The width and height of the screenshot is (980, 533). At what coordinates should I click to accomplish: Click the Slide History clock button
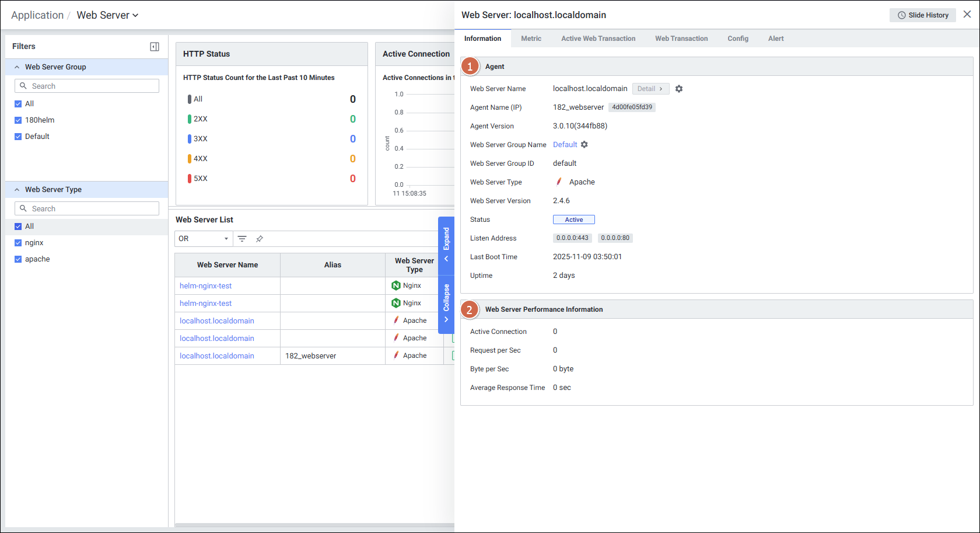pyautogui.click(x=922, y=15)
